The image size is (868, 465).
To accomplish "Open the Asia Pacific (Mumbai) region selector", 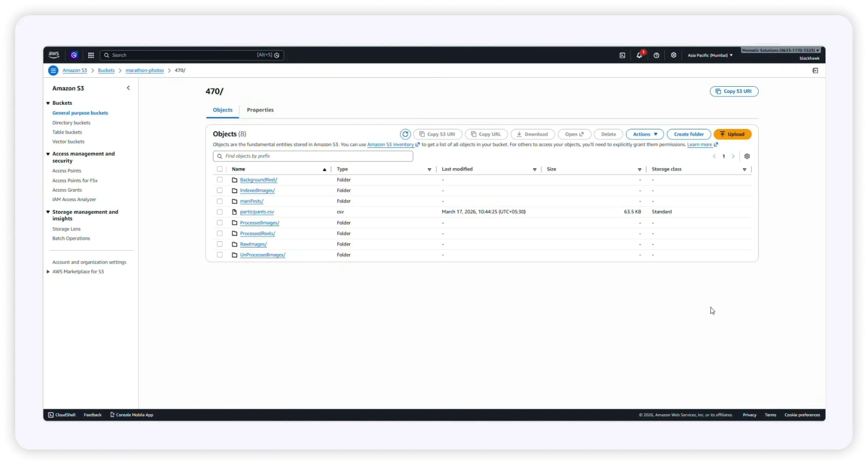I will click(710, 55).
